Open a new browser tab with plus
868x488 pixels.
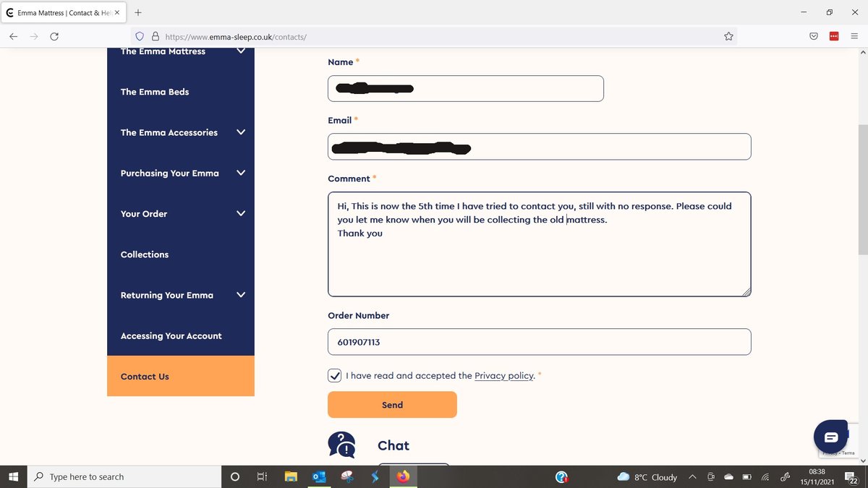138,12
